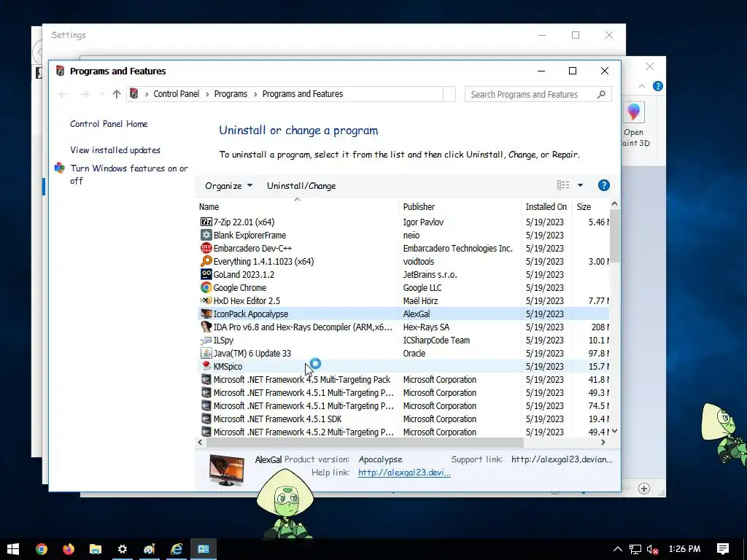Click the IconPack Apocalypse row icon

(x=206, y=314)
